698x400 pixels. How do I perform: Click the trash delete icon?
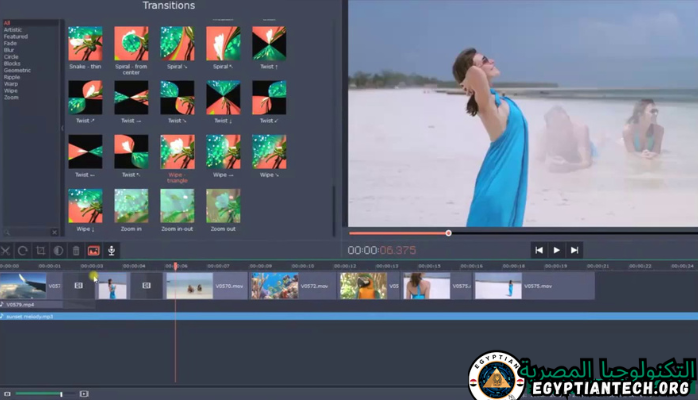[76, 250]
